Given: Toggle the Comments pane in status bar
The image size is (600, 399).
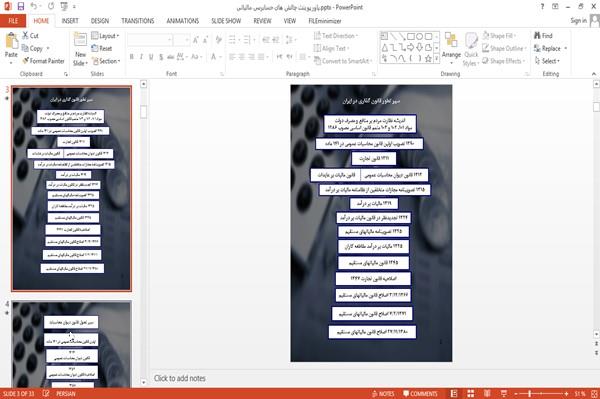Looking at the screenshot, I should click(420, 394).
